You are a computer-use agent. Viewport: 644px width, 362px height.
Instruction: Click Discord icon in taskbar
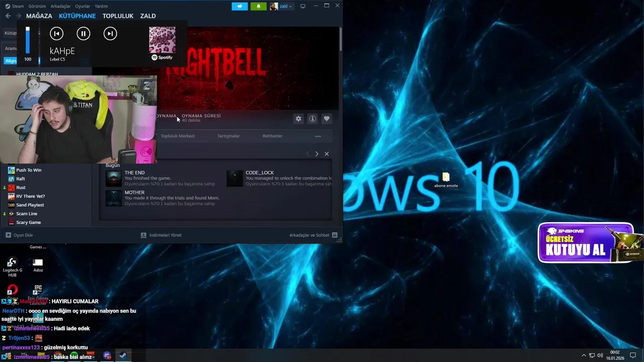[107, 355]
